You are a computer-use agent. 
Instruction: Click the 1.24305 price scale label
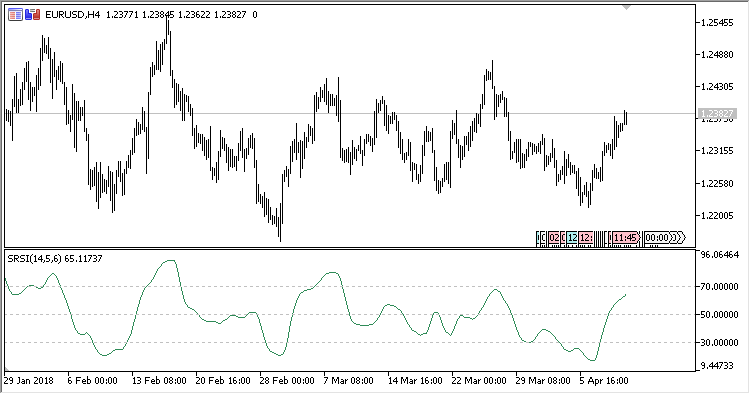click(717, 87)
